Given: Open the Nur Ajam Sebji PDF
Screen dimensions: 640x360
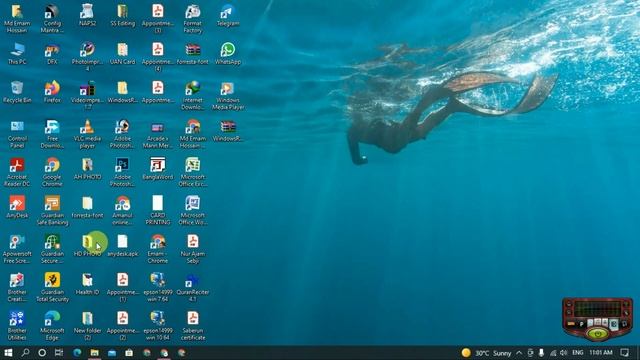Looking at the screenshot, I should pyautogui.click(x=193, y=249).
